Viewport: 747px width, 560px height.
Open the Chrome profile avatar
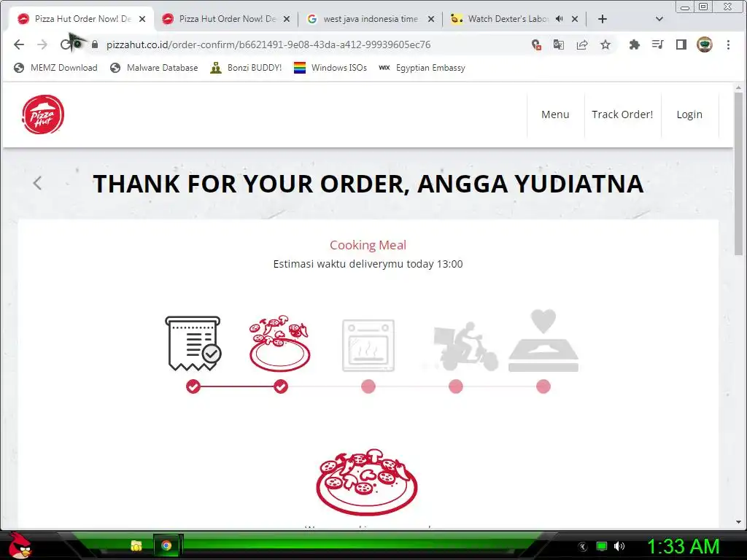tap(705, 44)
